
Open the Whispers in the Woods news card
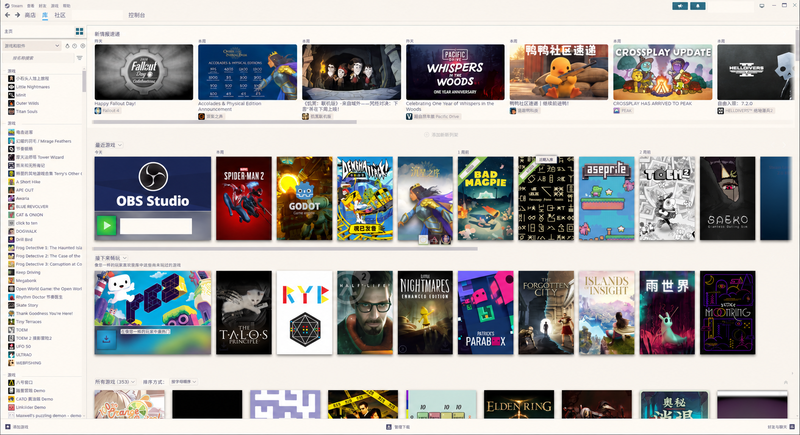coord(455,72)
